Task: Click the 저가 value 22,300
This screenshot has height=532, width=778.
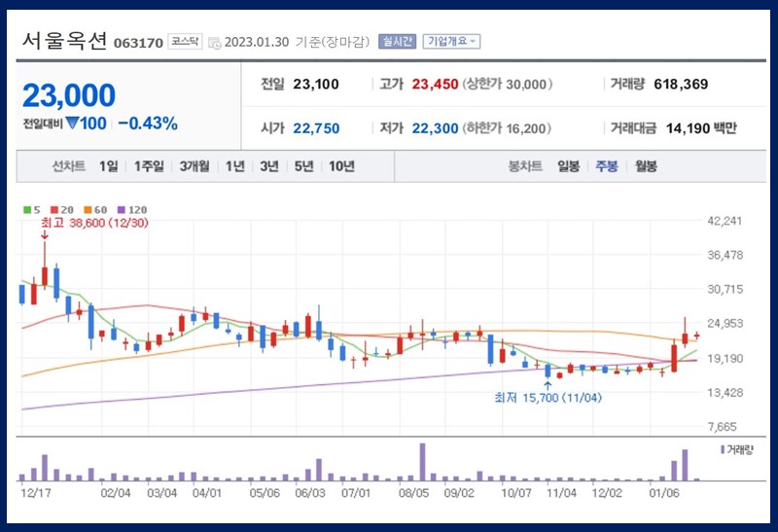Action: pos(435,128)
